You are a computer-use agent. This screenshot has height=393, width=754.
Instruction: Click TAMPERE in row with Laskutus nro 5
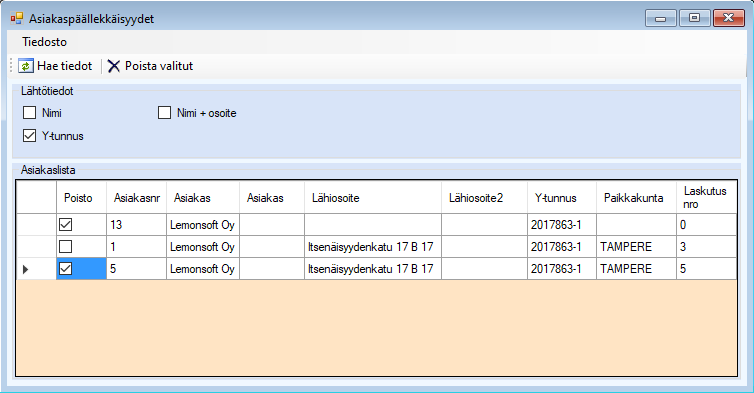[636, 269]
